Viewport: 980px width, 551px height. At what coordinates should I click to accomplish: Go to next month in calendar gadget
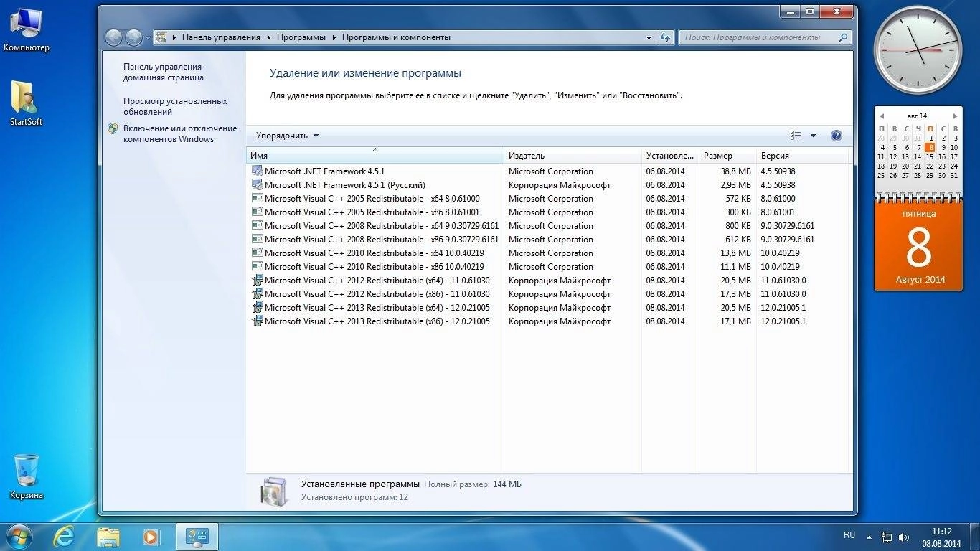click(x=955, y=116)
